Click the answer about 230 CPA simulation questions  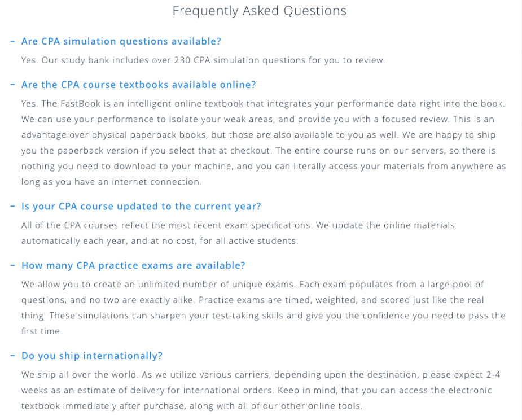[x=203, y=60]
